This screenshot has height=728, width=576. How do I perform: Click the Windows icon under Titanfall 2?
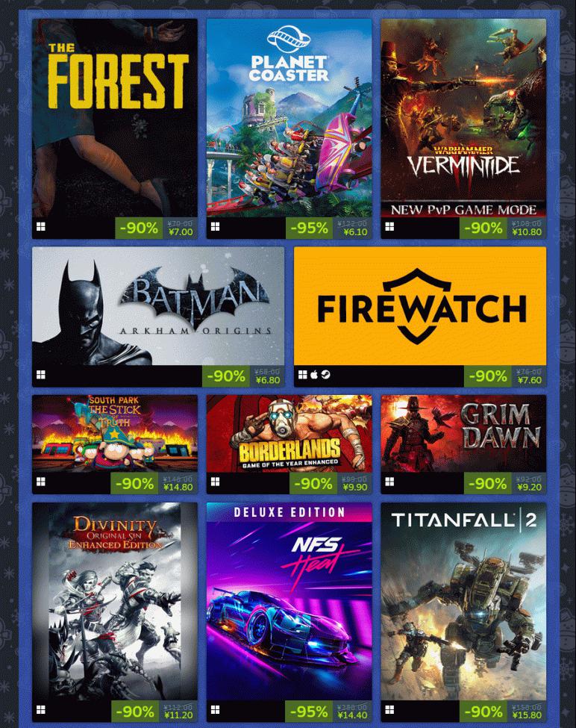[389, 710]
